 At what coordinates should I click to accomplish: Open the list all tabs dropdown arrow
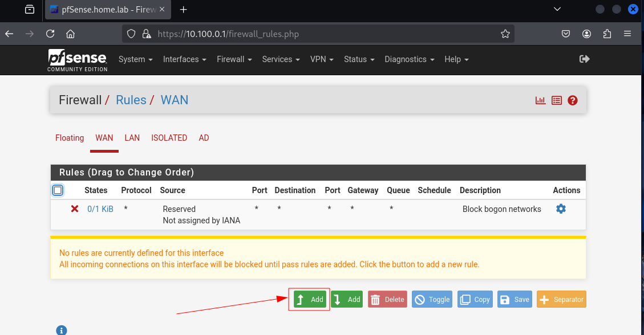557,9
